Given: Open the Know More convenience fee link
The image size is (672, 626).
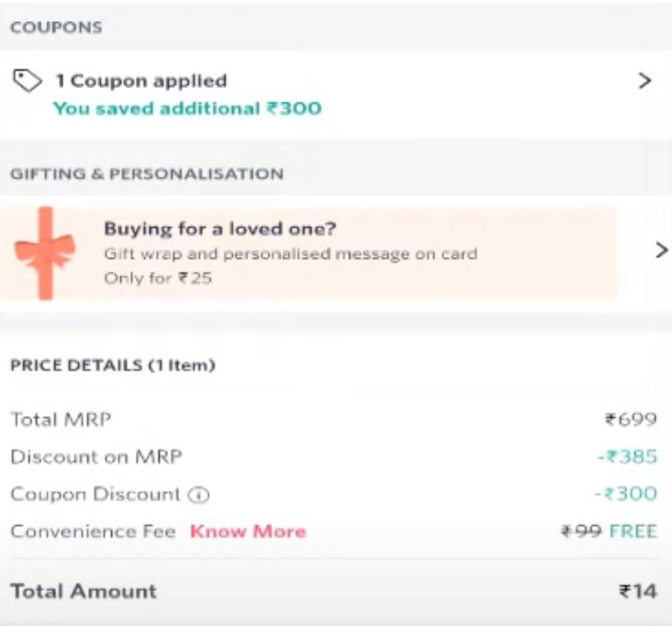Looking at the screenshot, I should (248, 532).
